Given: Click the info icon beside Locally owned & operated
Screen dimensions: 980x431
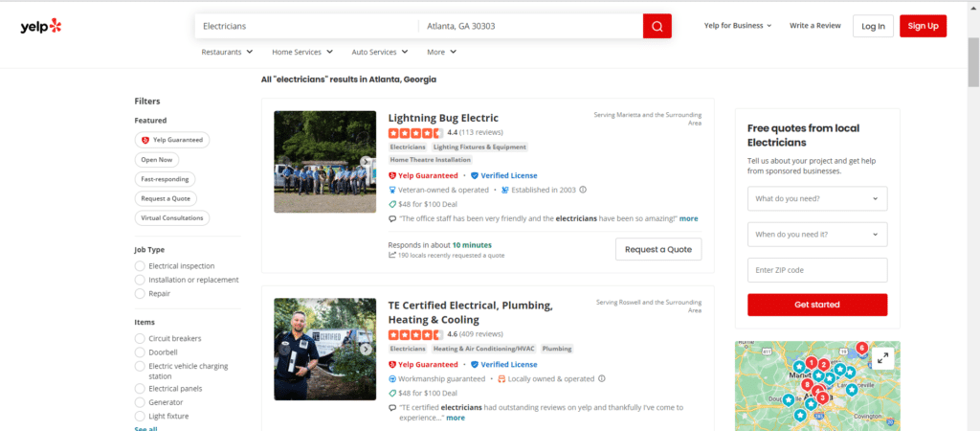Looking at the screenshot, I should pos(601,378).
